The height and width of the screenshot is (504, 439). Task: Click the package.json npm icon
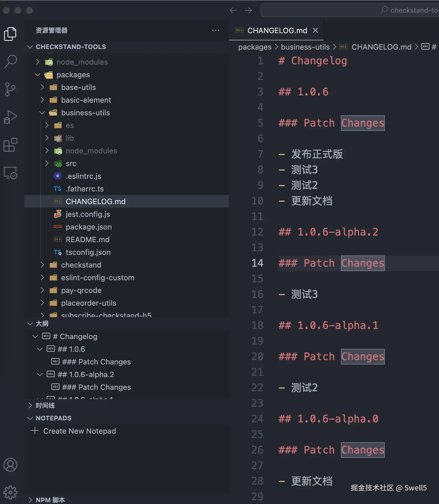pos(58,227)
